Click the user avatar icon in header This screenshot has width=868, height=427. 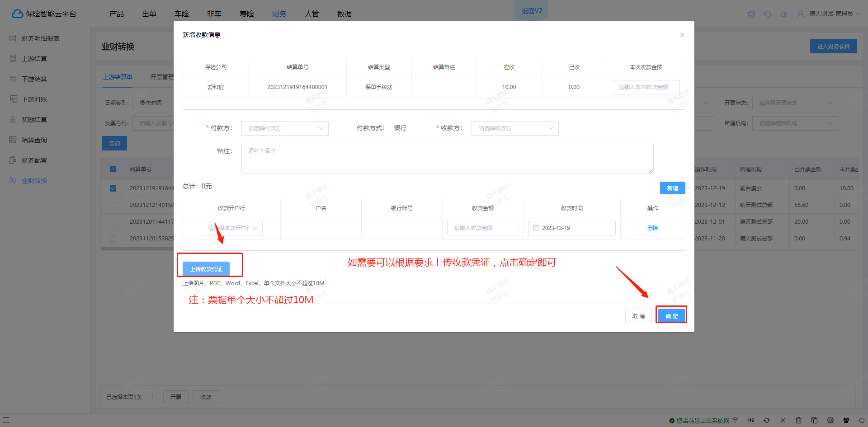tap(800, 14)
